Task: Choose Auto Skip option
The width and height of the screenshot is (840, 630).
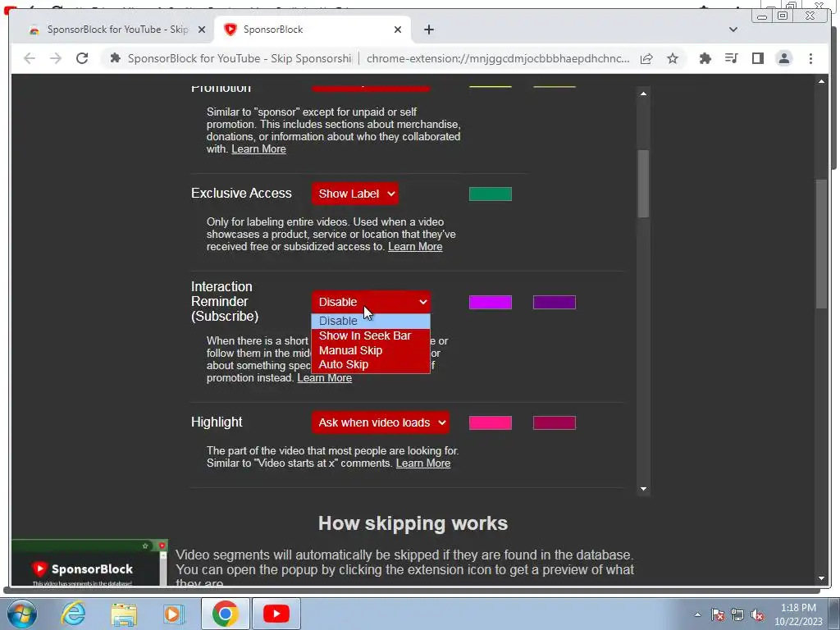Action: coord(371,364)
